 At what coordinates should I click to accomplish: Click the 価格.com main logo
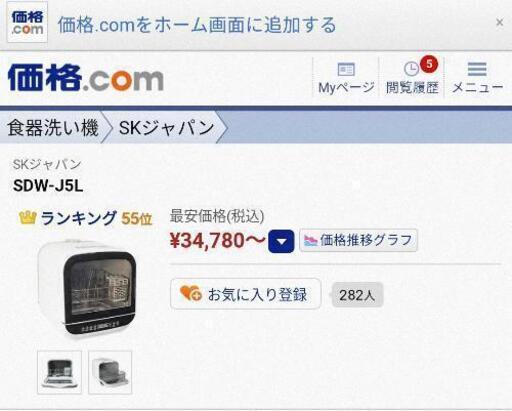click(86, 78)
